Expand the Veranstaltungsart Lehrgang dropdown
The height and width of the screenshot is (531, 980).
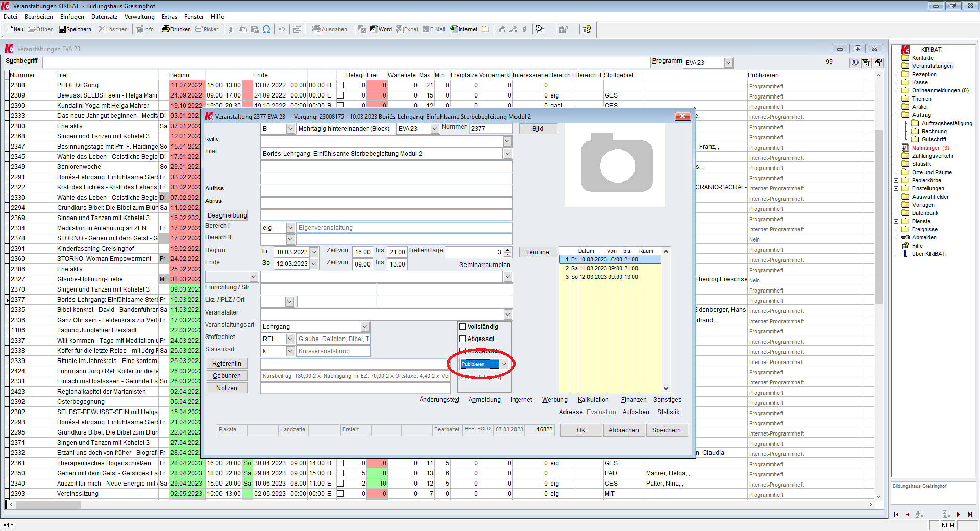[x=365, y=327]
